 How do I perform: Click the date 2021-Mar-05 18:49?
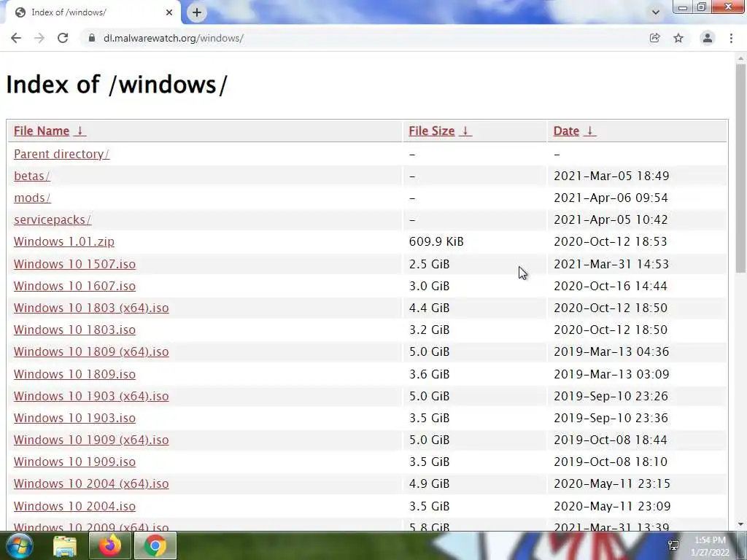(611, 176)
